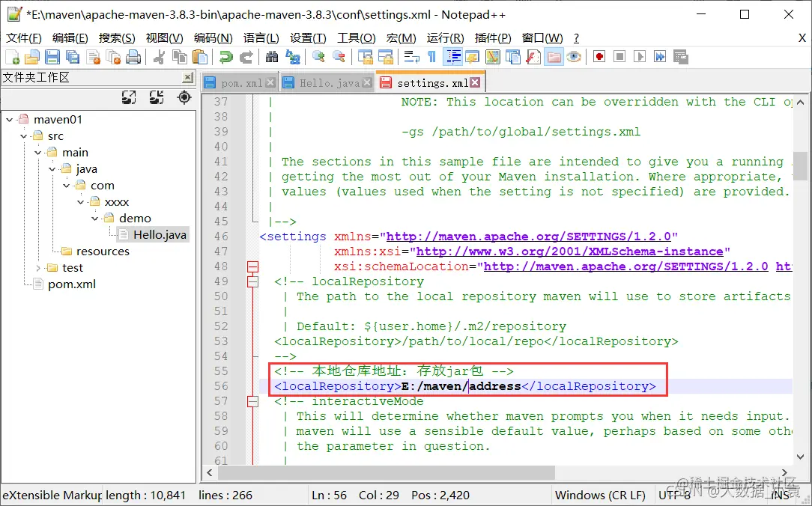The width and height of the screenshot is (812, 506).
Task: Collapse the main folder node
Action: pos(37,153)
